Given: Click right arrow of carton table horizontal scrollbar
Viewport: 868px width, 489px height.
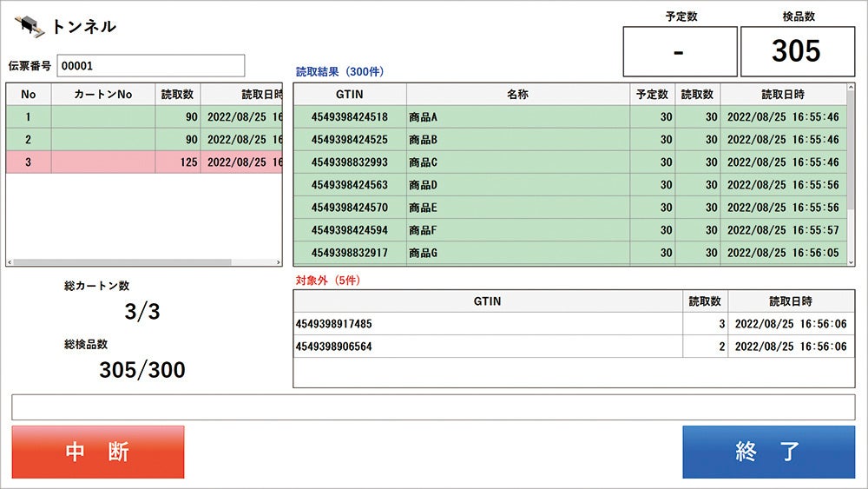Looking at the screenshot, I should pos(279,262).
